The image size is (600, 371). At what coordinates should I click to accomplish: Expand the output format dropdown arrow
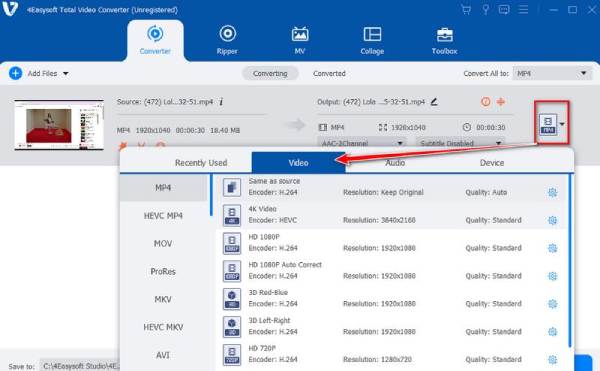[x=562, y=124]
